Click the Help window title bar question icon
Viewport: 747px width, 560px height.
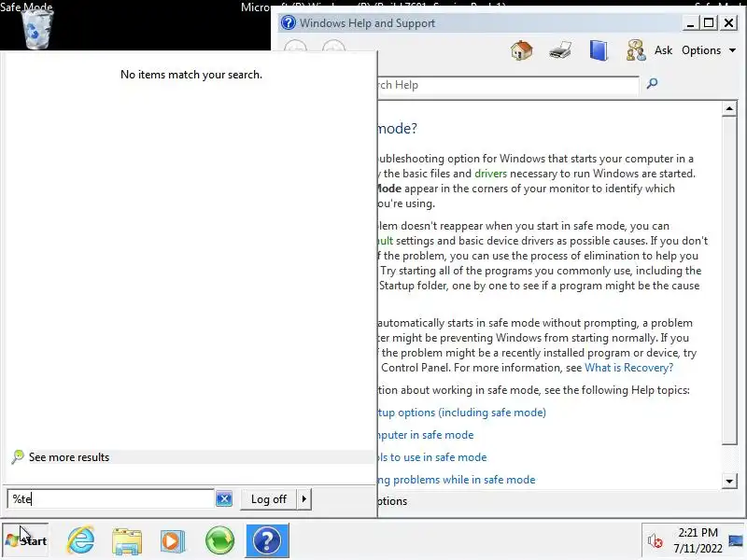tap(289, 22)
